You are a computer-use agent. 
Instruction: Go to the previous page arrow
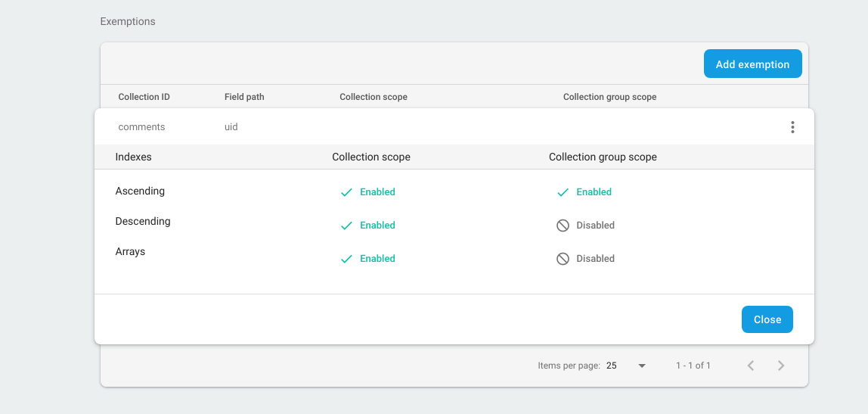[751, 366]
